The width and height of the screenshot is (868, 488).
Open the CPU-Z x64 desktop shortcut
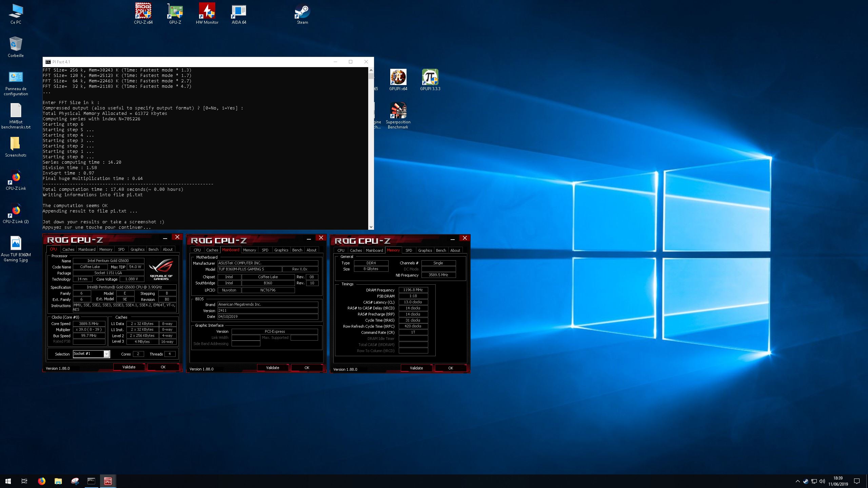(143, 14)
